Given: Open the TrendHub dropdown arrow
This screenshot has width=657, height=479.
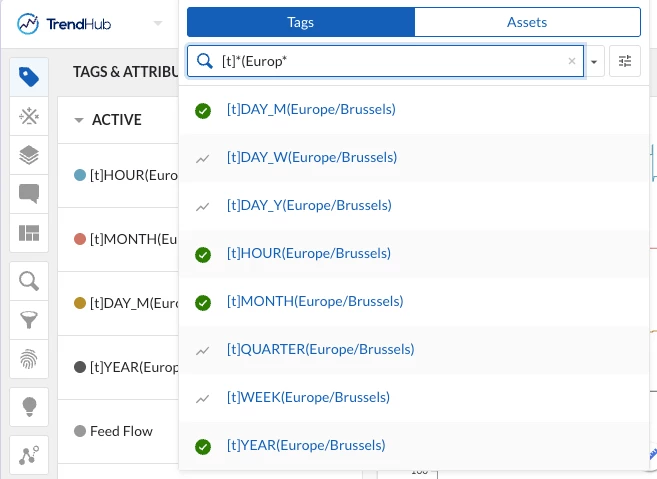Looking at the screenshot, I should 158,23.
